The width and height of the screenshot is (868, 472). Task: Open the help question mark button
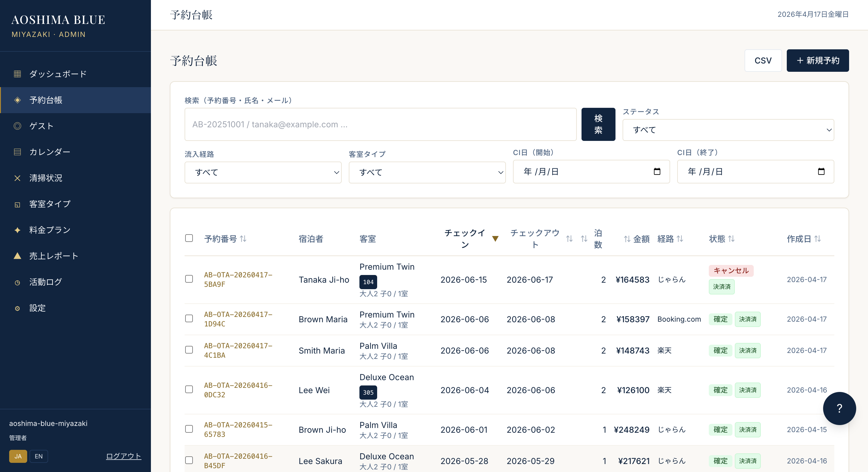pyautogui.click(x=839, y=408)
